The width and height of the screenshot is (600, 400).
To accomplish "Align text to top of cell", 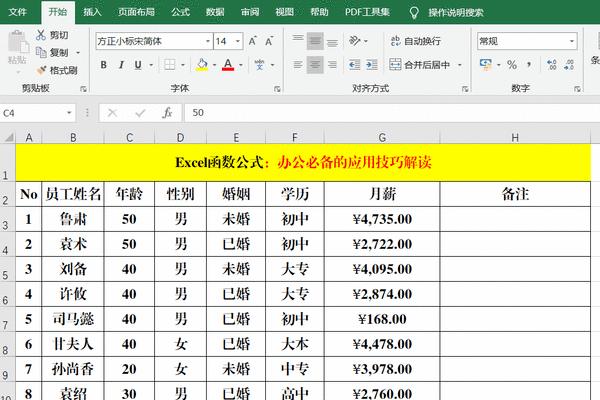I will pyautogui.click(x=298, y=41).
